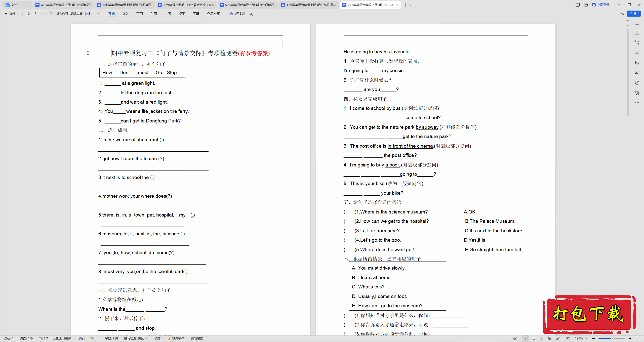Switch to the 审阅 ribbon tab

click(168, 14)
